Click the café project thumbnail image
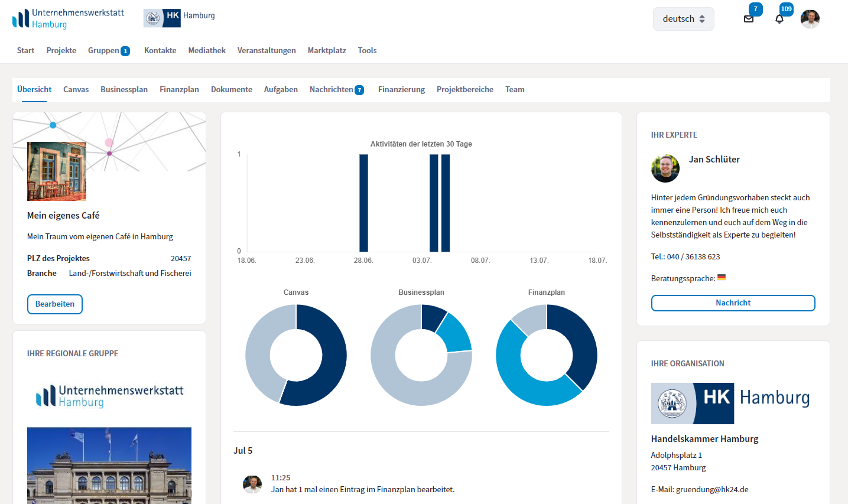 (x=57, y=171)
